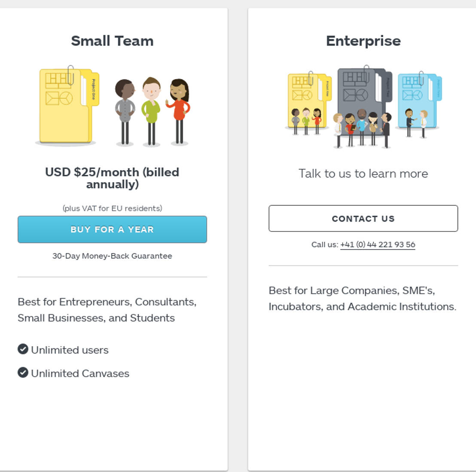This screenshot has width=476, height=472.
Task: Select the Small Team plan heading
Action: click(x=112, y=41)
